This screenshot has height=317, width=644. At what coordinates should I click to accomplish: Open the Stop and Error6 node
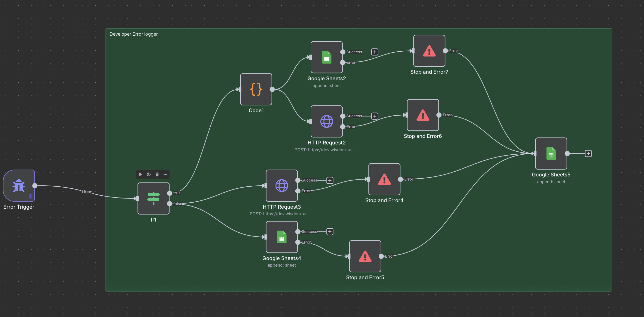coord(423,115)
